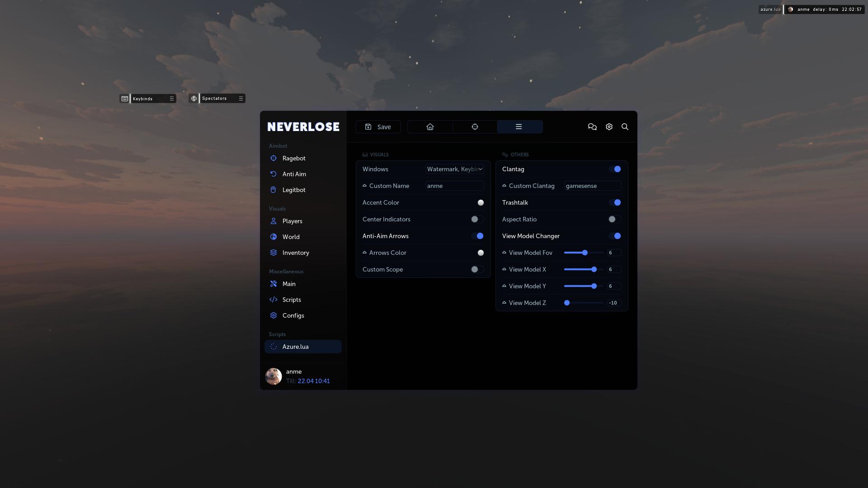Select Azure.lua in the Scripts list
868x488 pixels.
[296, 347]
